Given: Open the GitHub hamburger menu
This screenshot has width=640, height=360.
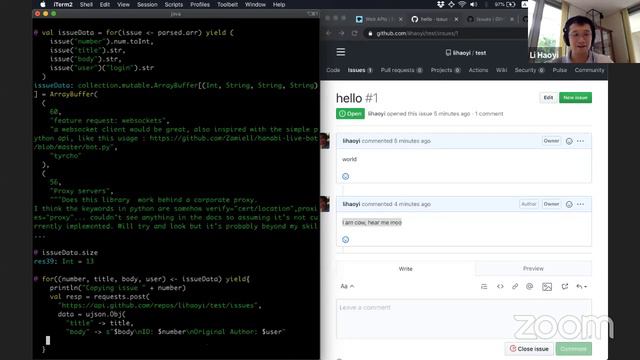Looking at the screenshot, I should pyautogui.click(x=341, y=52).
